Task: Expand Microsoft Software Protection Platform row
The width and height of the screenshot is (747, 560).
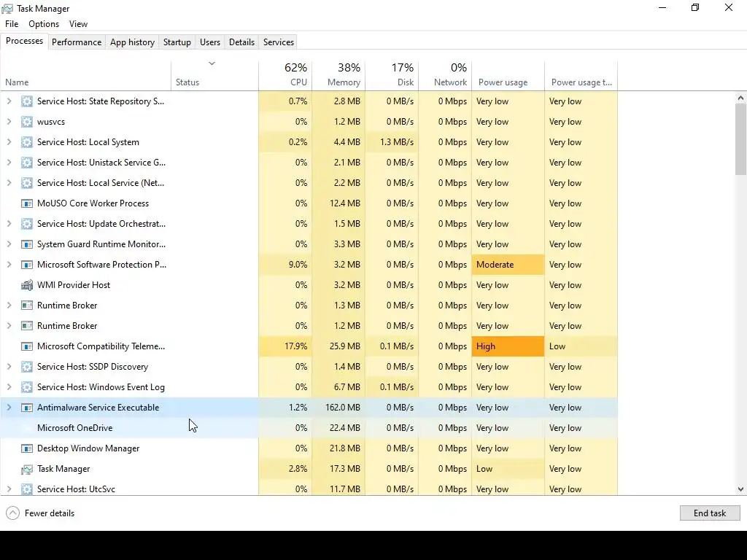Action: point(9,265)
